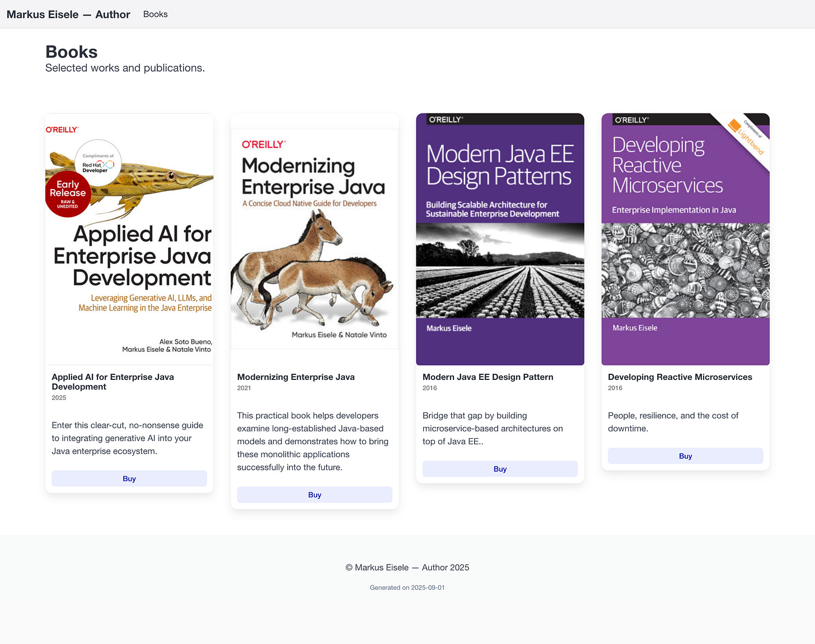The image size is (815, 644).
Task: Open the Modernizing Enterprise Java cover image
Action: (315, 239)
